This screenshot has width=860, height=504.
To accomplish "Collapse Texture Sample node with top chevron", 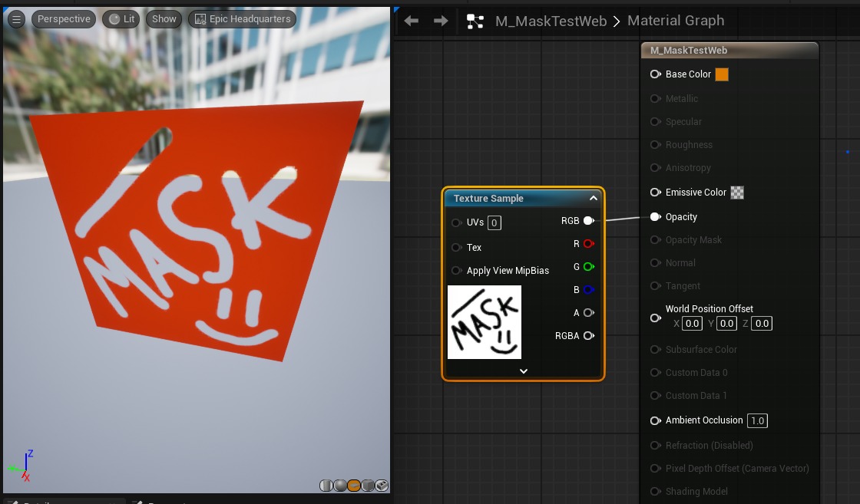I will click(594, 198).
